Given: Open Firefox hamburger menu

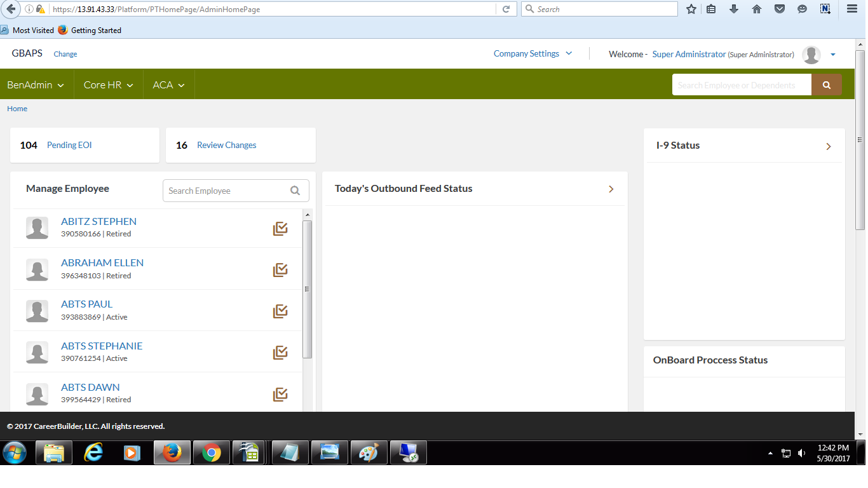Looking at the screenshot, I should coord(852,9).
